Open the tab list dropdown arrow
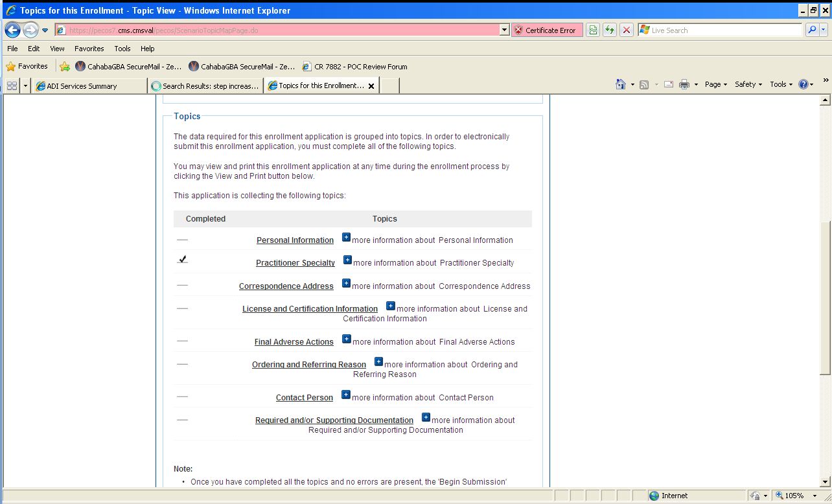 [x=26, y=86]
